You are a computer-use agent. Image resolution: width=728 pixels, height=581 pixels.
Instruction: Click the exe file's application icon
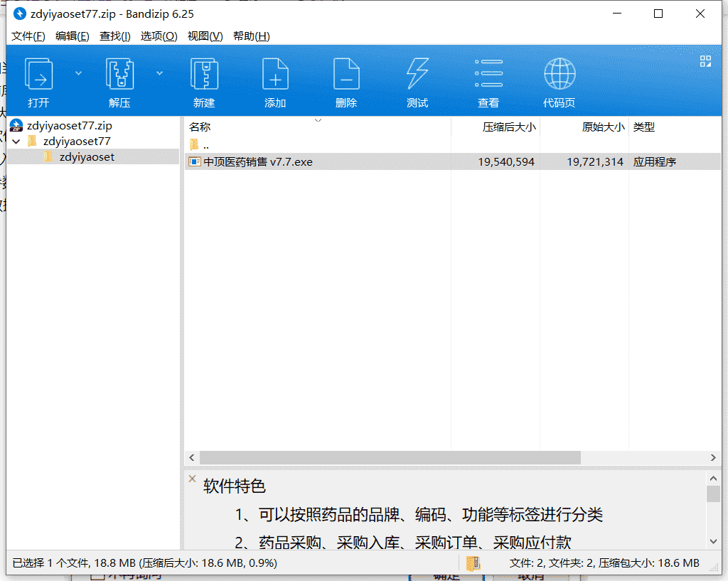195,161
